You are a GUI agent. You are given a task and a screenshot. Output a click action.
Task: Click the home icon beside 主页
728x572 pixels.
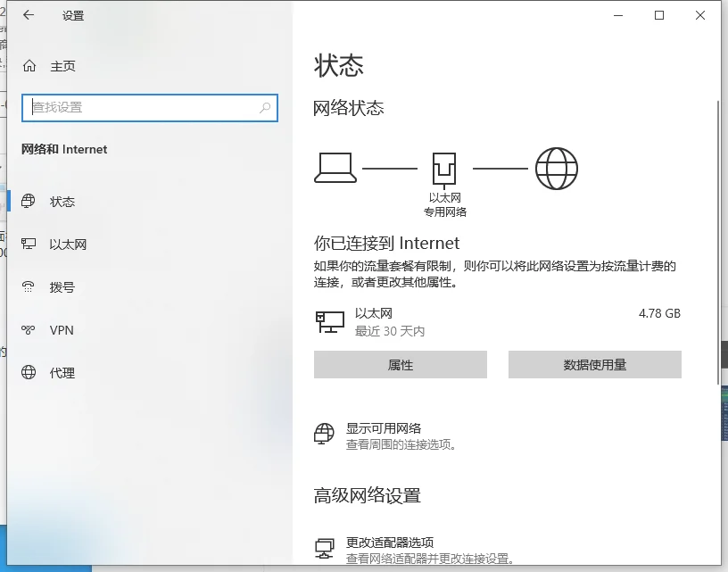click(29, 66)
